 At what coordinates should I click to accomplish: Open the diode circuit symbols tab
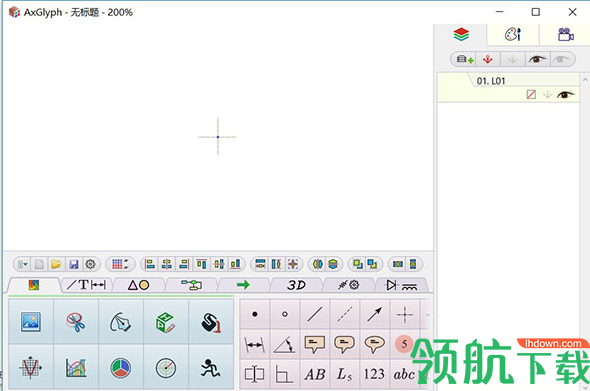point(401,285)
